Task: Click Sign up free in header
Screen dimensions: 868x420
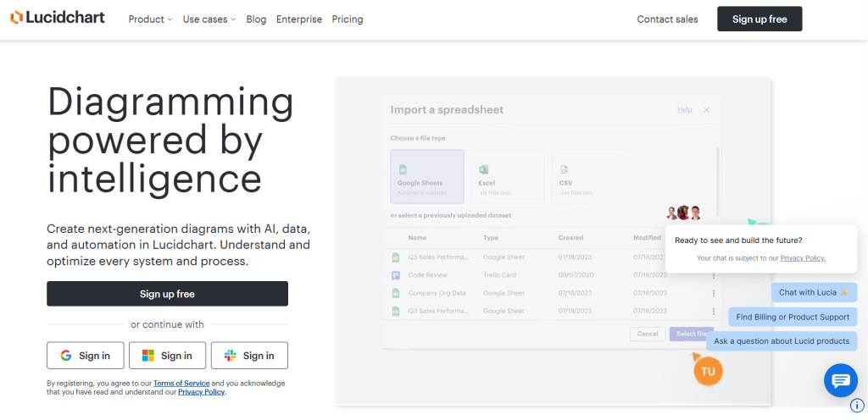Action: pos(759,19)
